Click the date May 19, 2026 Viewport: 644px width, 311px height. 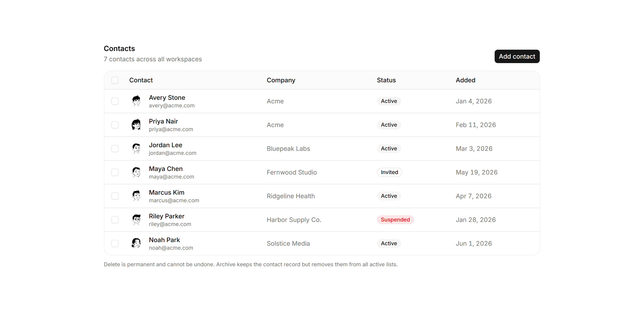point(477,172)
